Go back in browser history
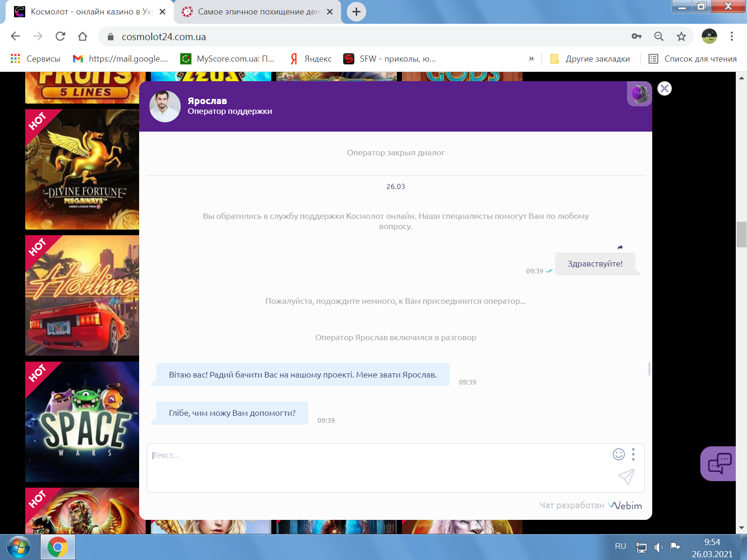747x560 pixels. [15, 36]
